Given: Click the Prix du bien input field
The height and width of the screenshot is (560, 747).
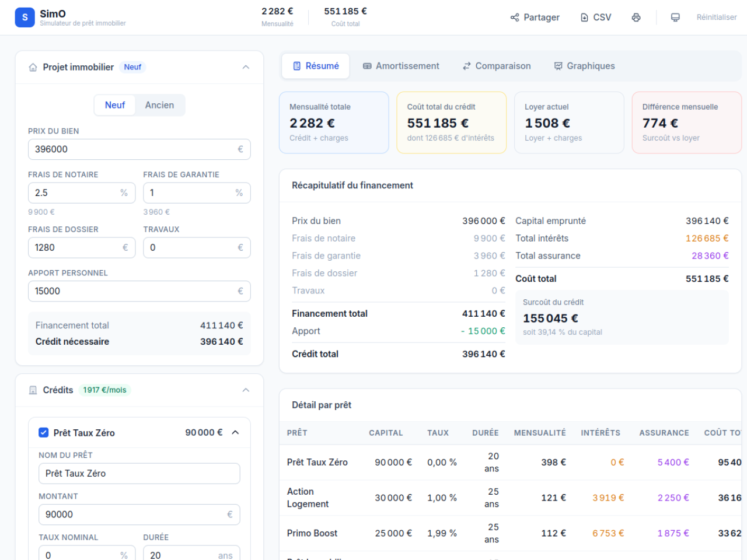Looking at the screenshot, I should tap(139, 149).
